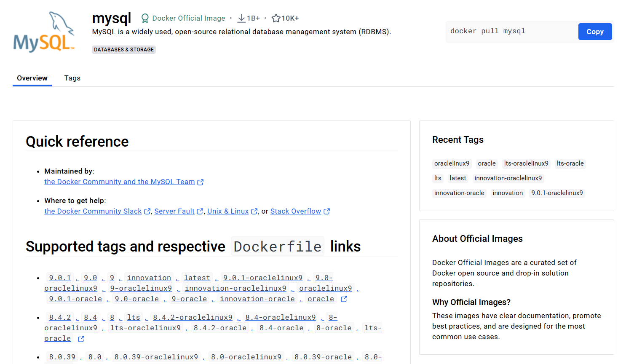Open the Docker Community and MySQL Team link
Viewport: 626px width, 364px height.
click(120, 182)
